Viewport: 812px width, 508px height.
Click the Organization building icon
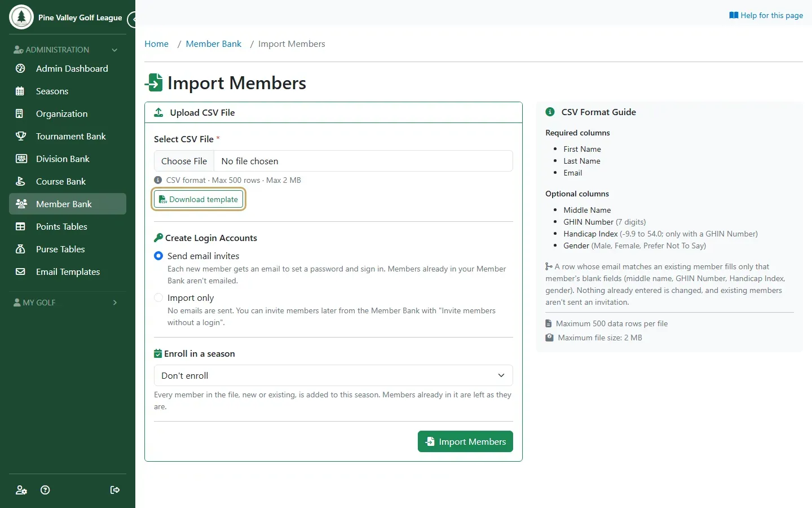pos(19,113)
